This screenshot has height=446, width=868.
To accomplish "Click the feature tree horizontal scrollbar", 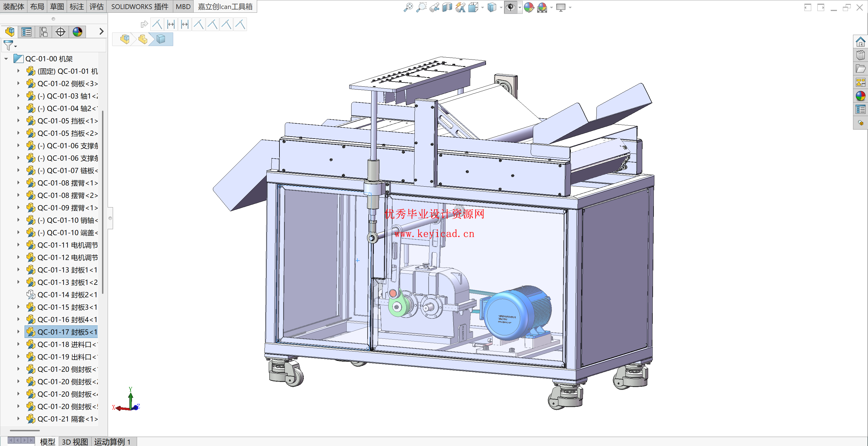I will click(x=25, y=430).
